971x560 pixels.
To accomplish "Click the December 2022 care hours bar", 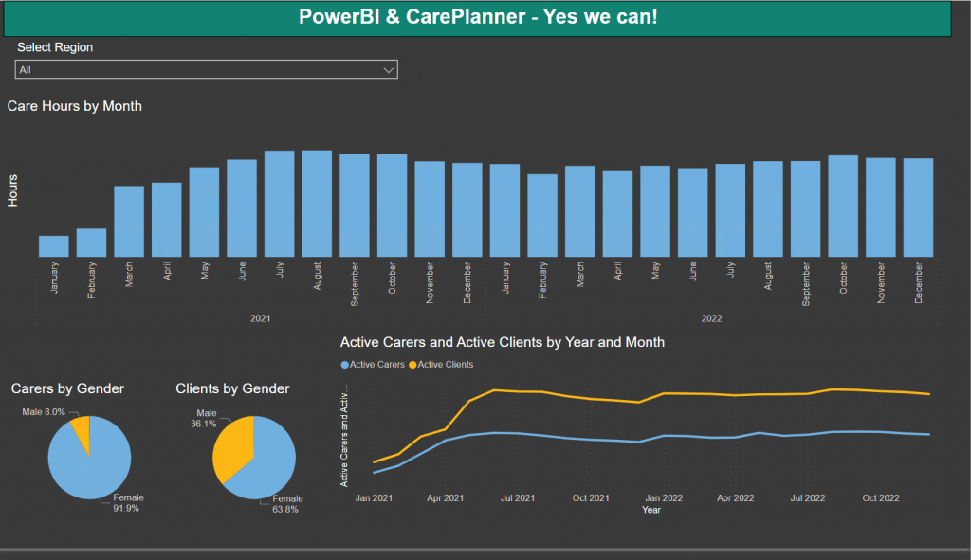I will (x=918, y=208).
